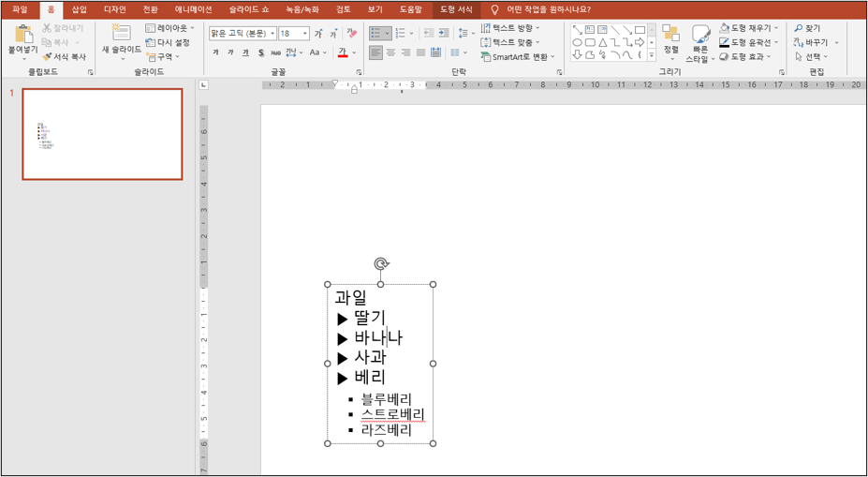868x477 pixels.
Task: Open Select (선택) menu
Action: coord(812,56)
